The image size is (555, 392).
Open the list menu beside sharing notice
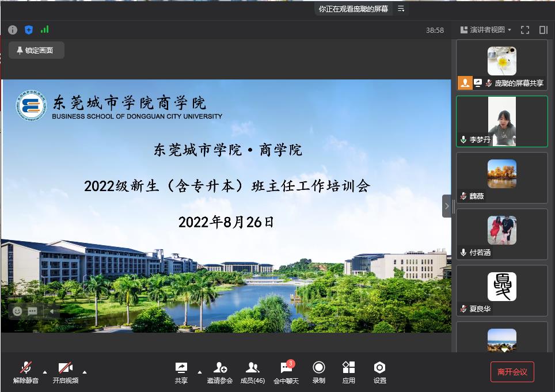tap(401, 9)
